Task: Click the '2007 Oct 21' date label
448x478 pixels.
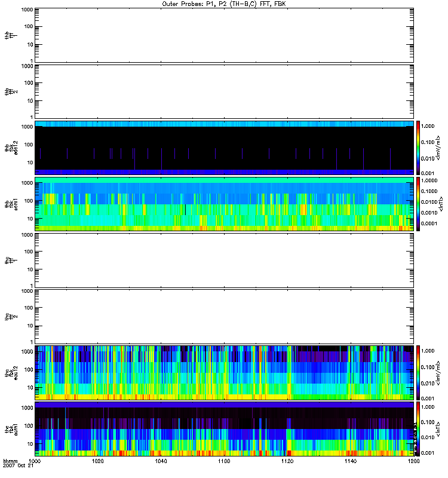Action: click(x=17, y=467)
